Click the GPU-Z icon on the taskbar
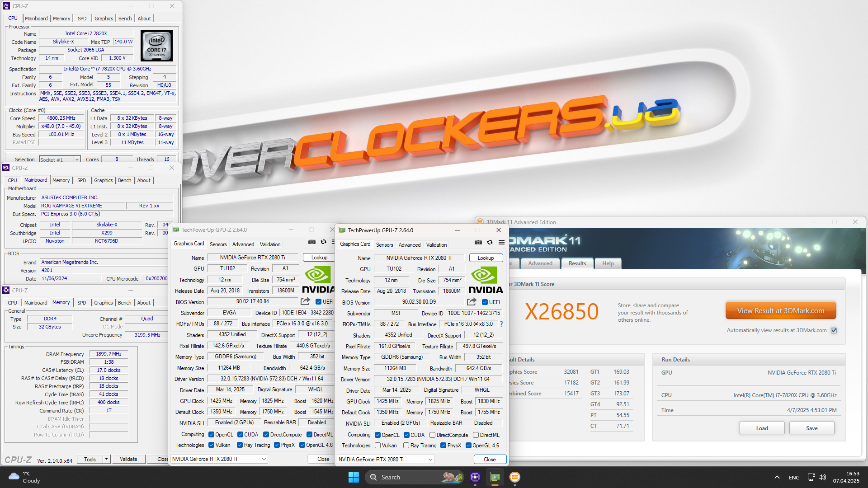This screenshot has width=868, height=488. click(x=495, y=477)
